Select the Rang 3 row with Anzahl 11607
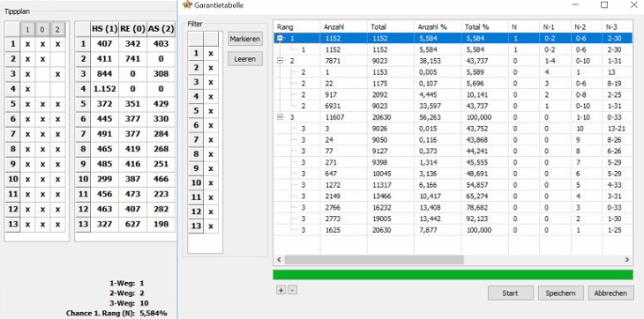This screenshot has width=644, height=319. [453, 117]
